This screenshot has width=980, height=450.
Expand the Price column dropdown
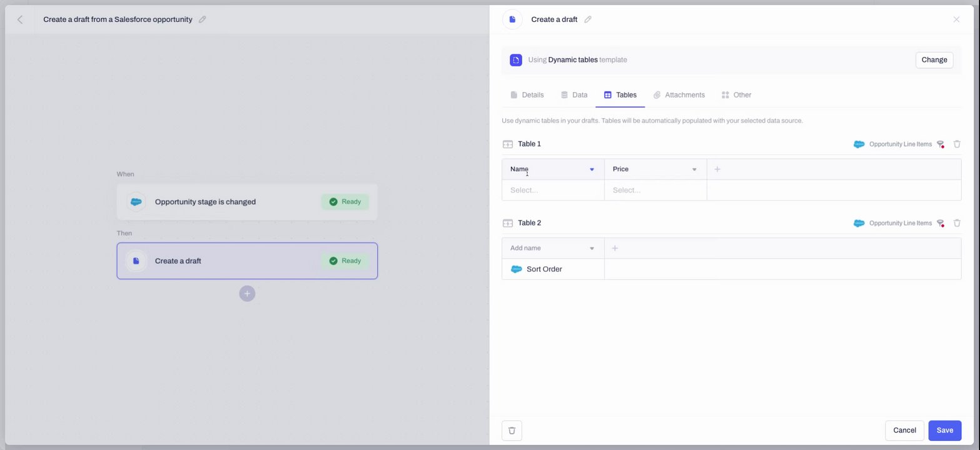click(694, 169)
